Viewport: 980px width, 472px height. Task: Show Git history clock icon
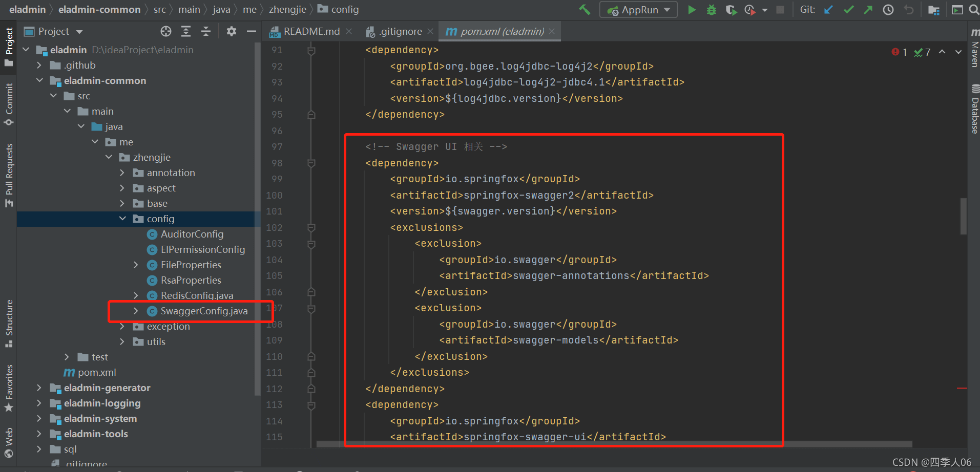click(888, 10)
